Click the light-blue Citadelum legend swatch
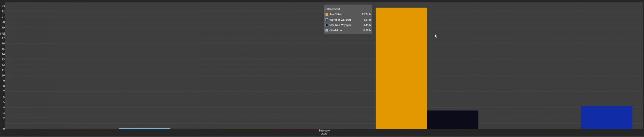The width and height of the screenshot is (644, 137). [327, 30]
